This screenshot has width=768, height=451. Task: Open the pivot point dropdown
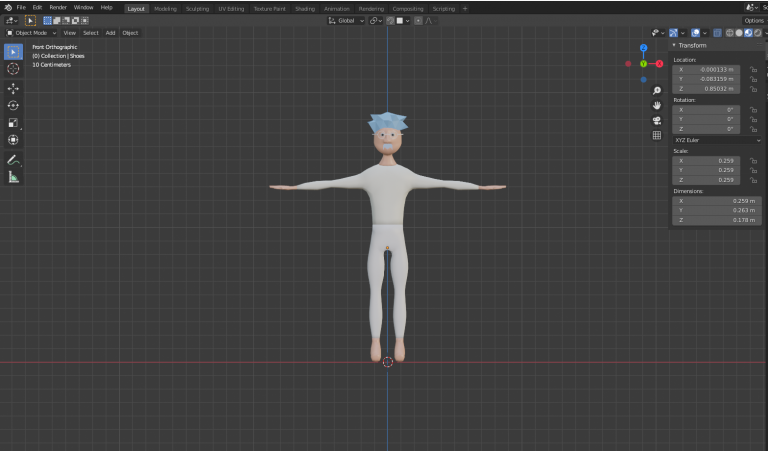376,21
